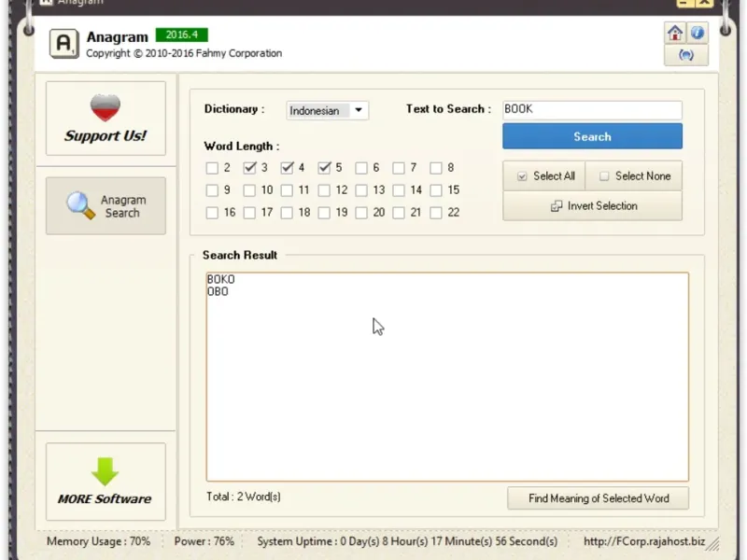747x560 pixels.
Task: Enable word length 7 checkbox
Action: coord(399,168)
